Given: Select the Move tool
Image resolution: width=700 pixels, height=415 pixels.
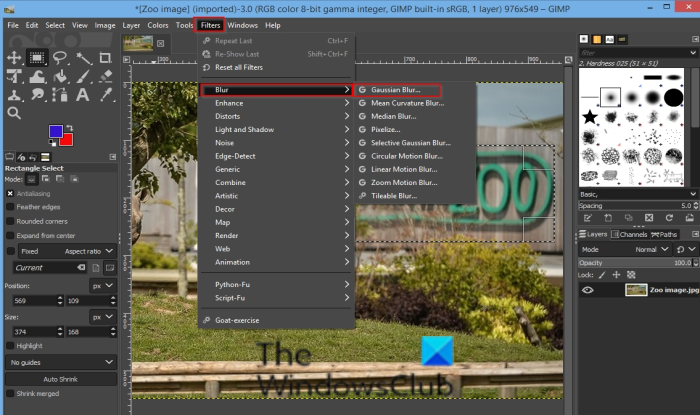Looking at the screenshot, I should (x=14, y=58).
